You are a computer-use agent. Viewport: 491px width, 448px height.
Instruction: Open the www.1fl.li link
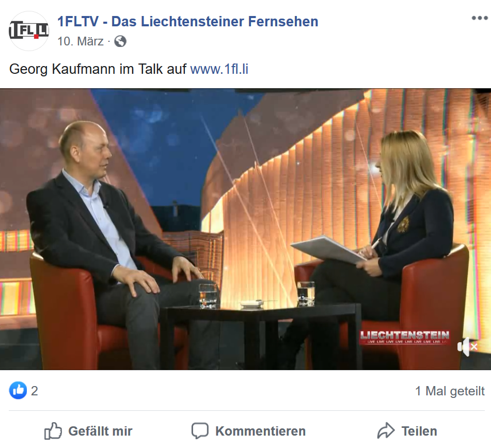[219, 69]
